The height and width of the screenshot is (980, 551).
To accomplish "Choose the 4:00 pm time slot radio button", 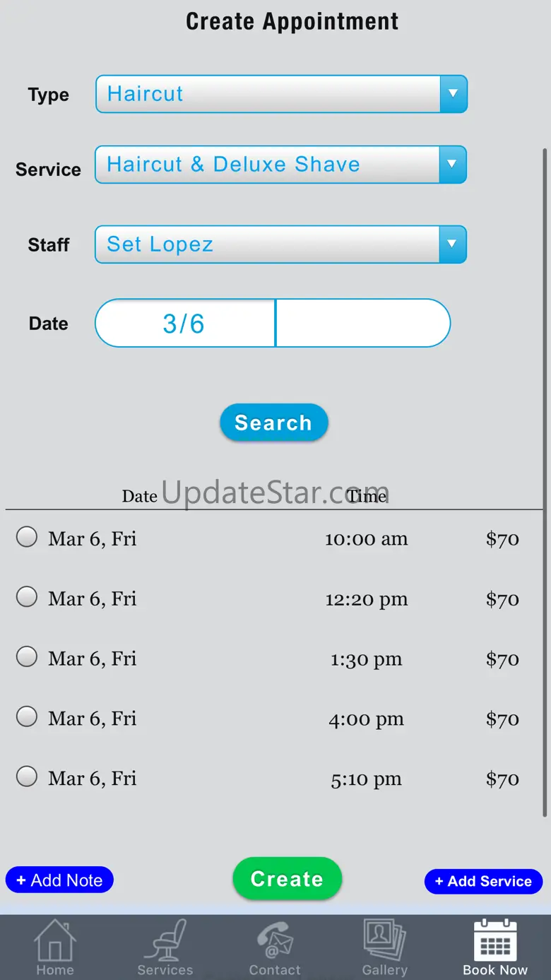I will click(27, 717).
